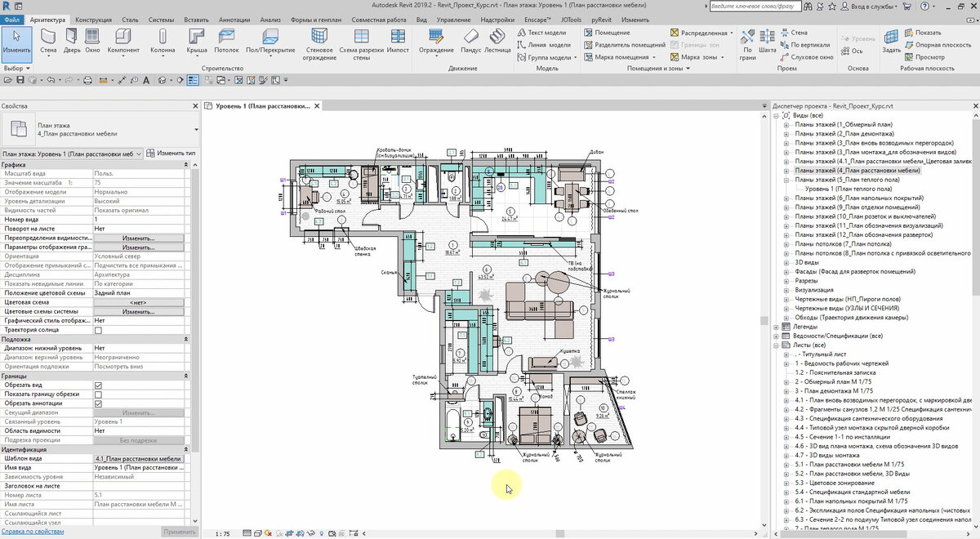980x539 pixels.
Task: Select the Колонна column tool
Action: (163, 42)
